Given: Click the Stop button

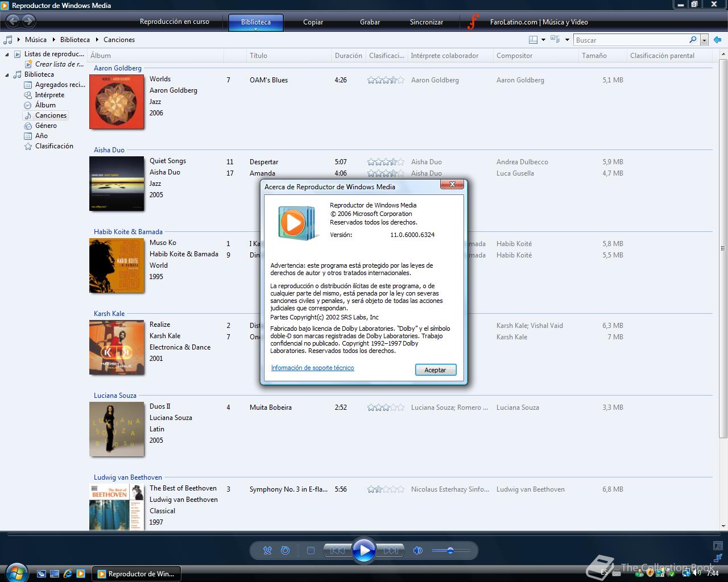Looking at the screenshot, I should tap(311, 550).
